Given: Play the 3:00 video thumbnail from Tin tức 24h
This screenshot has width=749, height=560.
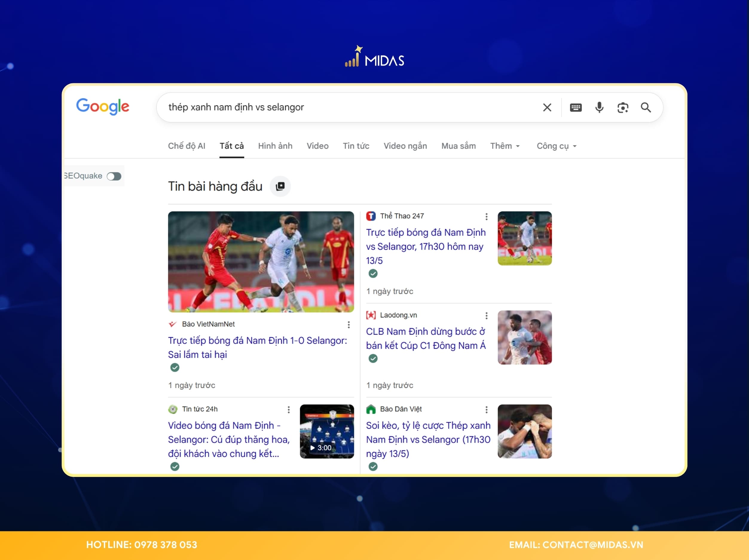Looking at the screenshot, I should [327, 432].
